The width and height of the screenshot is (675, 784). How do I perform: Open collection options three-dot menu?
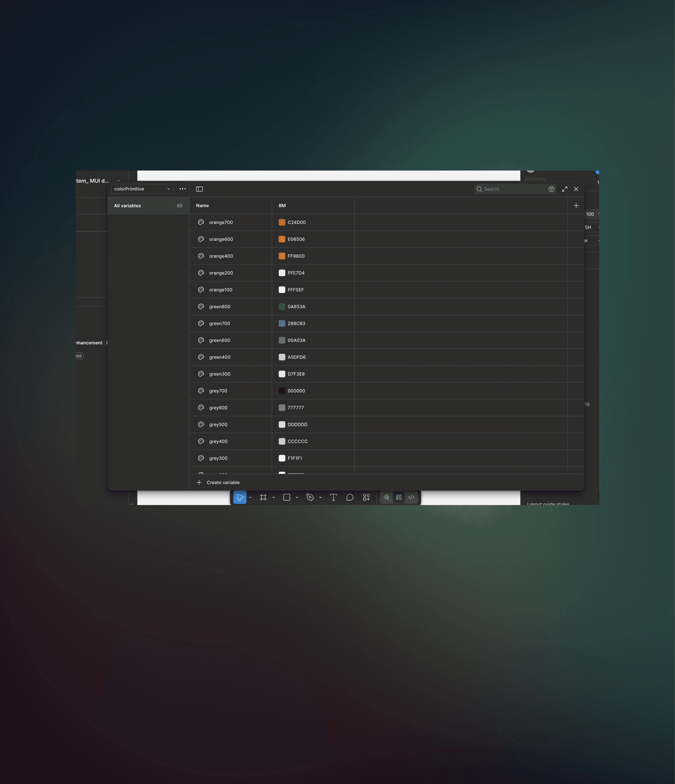click(x=182, y=189)
